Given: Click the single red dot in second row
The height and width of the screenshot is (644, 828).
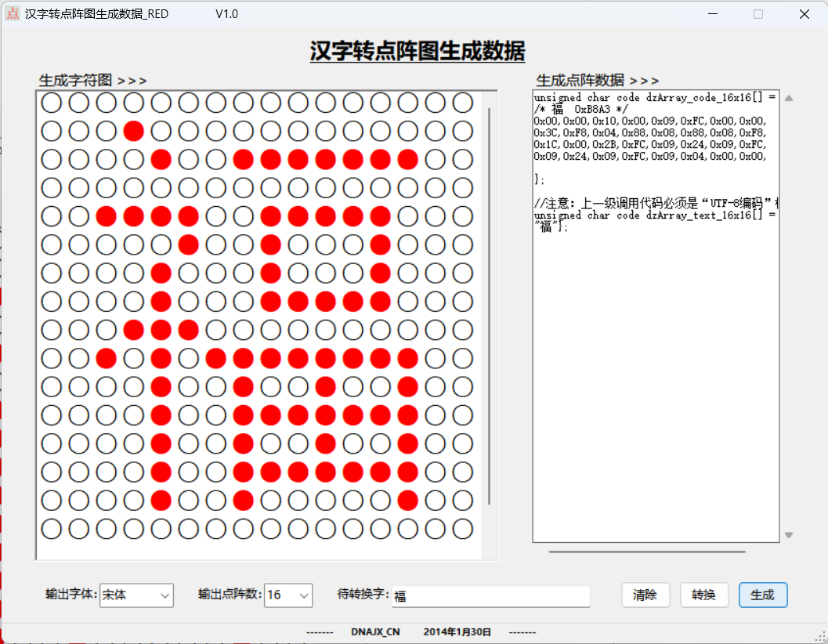Looking at the screenshot, I should [134, 131].
